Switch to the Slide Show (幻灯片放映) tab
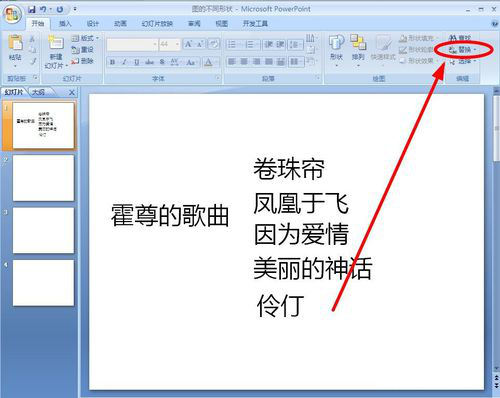Screen dimensions: 500x398 pos(157,24)
